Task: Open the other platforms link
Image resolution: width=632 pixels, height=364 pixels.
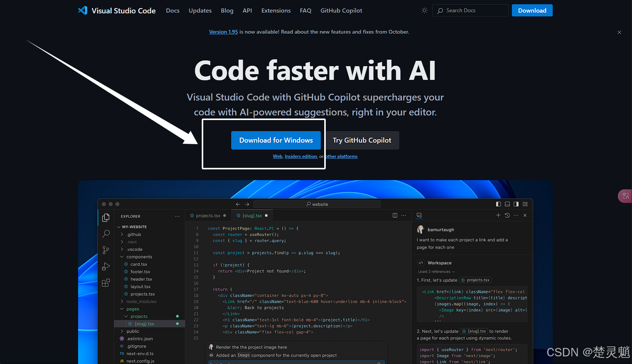Action: click(341, 156)
